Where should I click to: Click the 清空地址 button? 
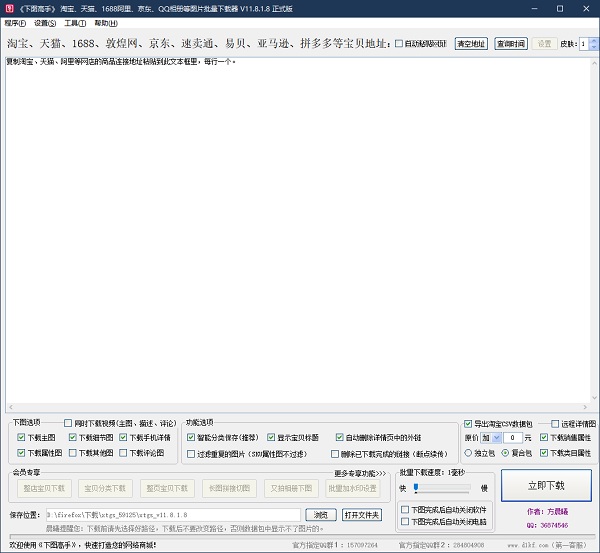coord(471,44)
